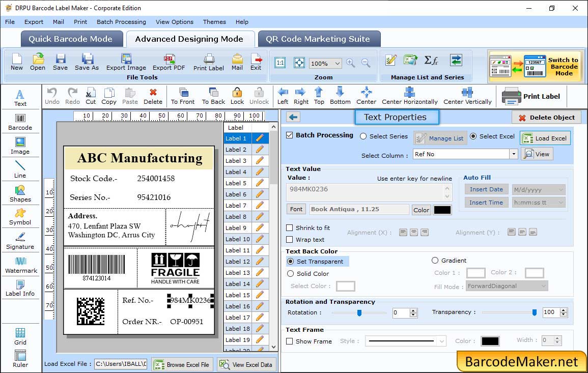Enable Show Frame checkbox

coord(290,341)
